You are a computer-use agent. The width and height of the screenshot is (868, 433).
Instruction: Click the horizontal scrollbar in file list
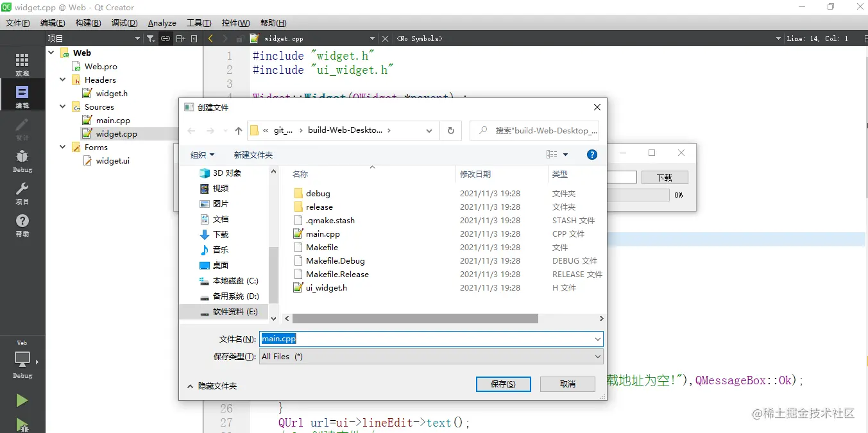(415, 318)
